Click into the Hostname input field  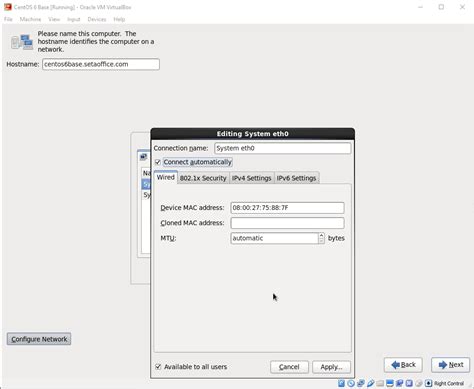click(101, 64)
